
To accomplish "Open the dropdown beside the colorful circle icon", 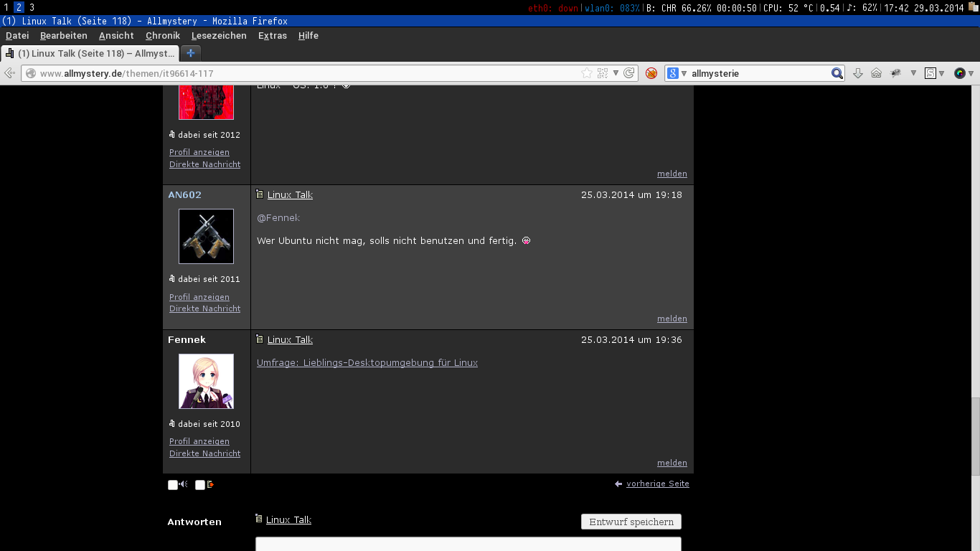I will [x=971, y=73].
